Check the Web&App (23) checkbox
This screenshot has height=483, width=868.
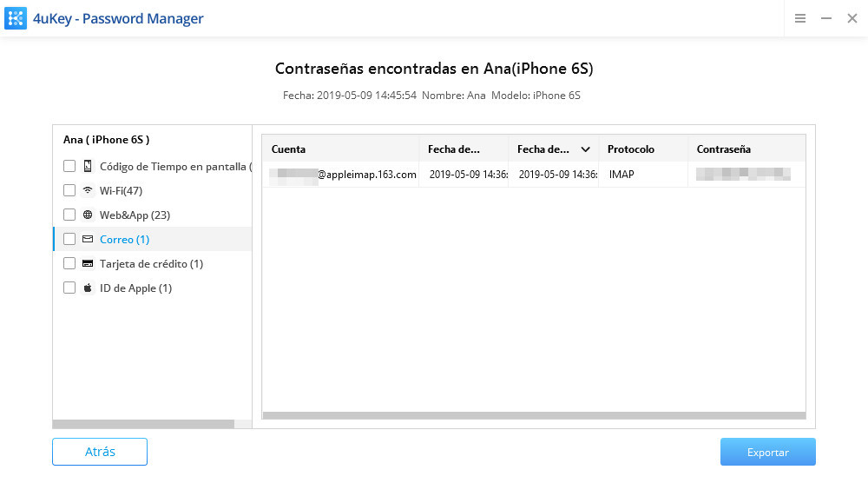pyautogui.click(x=69, y=215)
